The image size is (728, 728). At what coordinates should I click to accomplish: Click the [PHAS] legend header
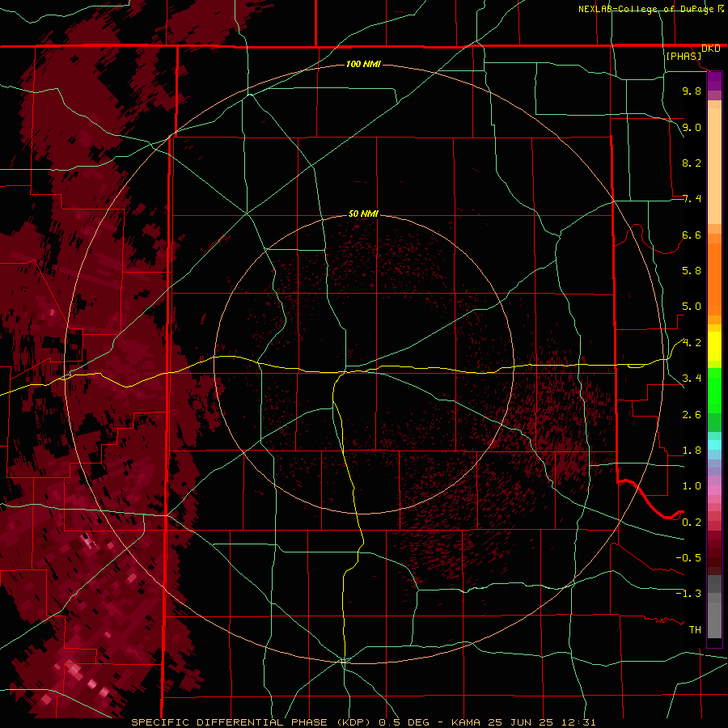[x=684, y=56]
